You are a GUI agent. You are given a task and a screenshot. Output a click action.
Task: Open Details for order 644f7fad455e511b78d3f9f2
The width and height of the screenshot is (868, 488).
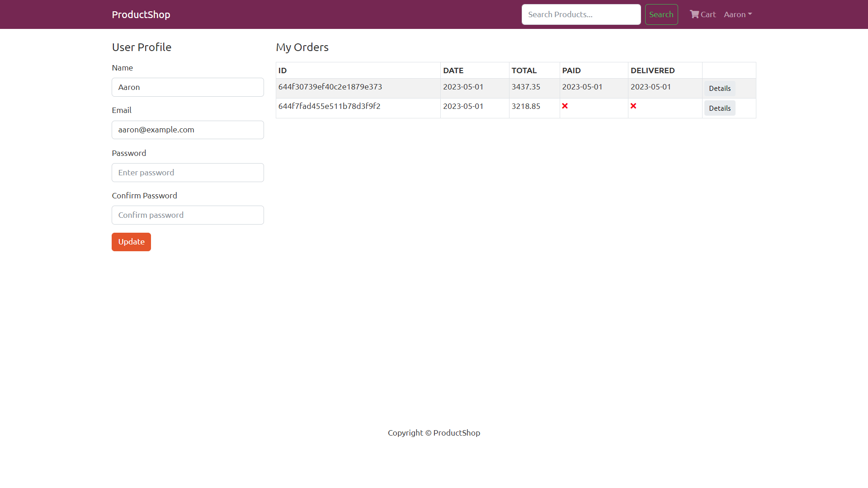[719, 108]
